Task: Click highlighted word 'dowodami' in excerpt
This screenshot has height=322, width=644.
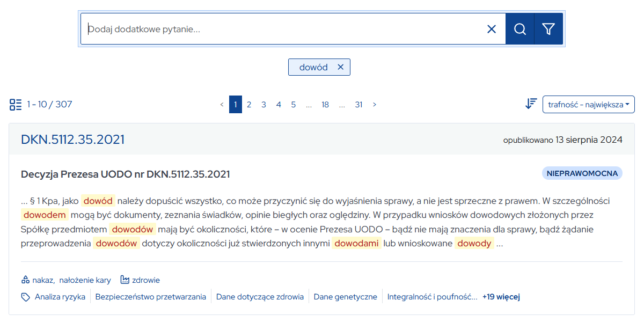Action: (x=356, y=243)
